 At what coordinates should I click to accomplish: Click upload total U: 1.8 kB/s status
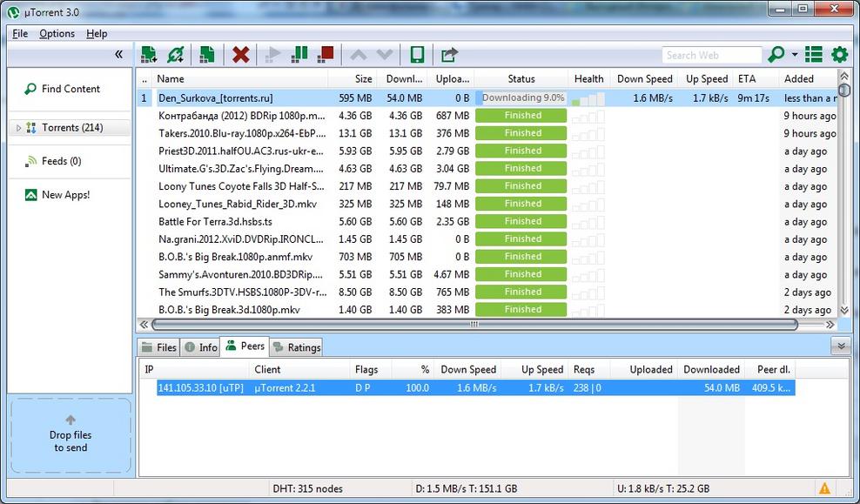[x=663, y=488]
